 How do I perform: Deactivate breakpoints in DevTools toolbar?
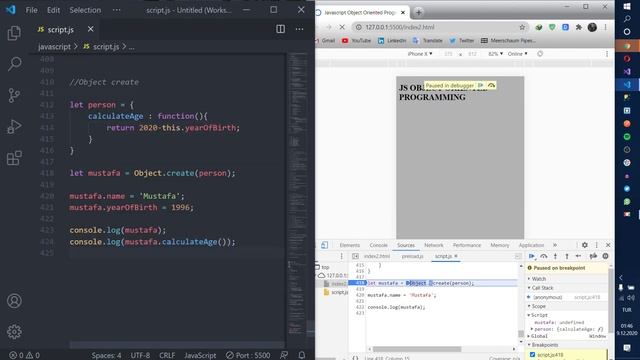tap(593, 256)
